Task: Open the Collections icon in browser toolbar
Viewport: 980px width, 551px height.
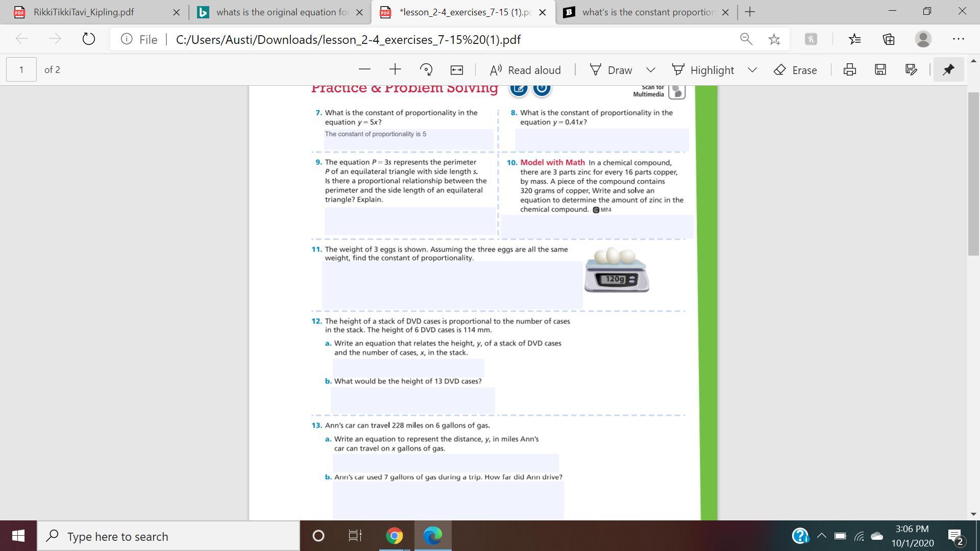Action: click(889, 39)
